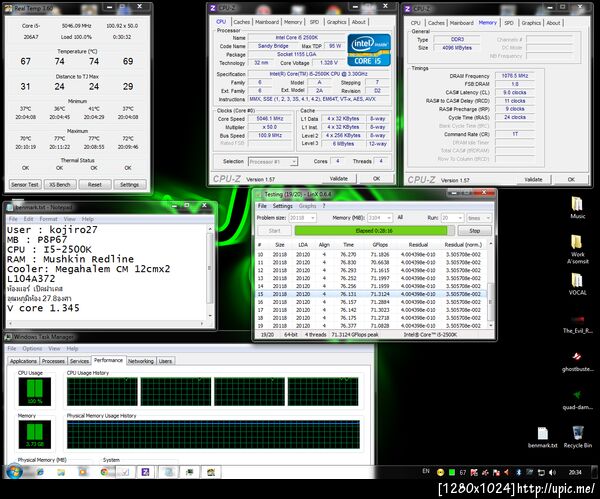The image size is (600, 499).
Task: Open Internet Explorer from the taskbar
Action: [40, 472]
